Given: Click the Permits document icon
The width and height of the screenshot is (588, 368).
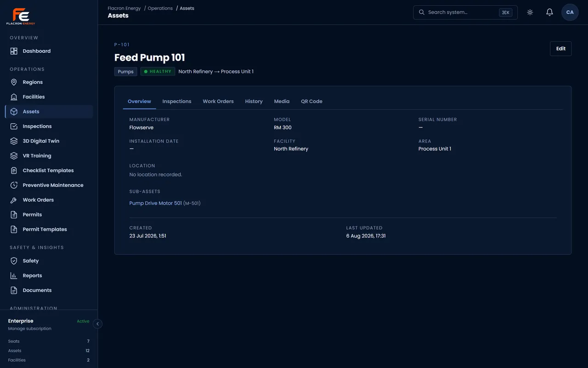Looking at the screenshot, I should point(14,215).
